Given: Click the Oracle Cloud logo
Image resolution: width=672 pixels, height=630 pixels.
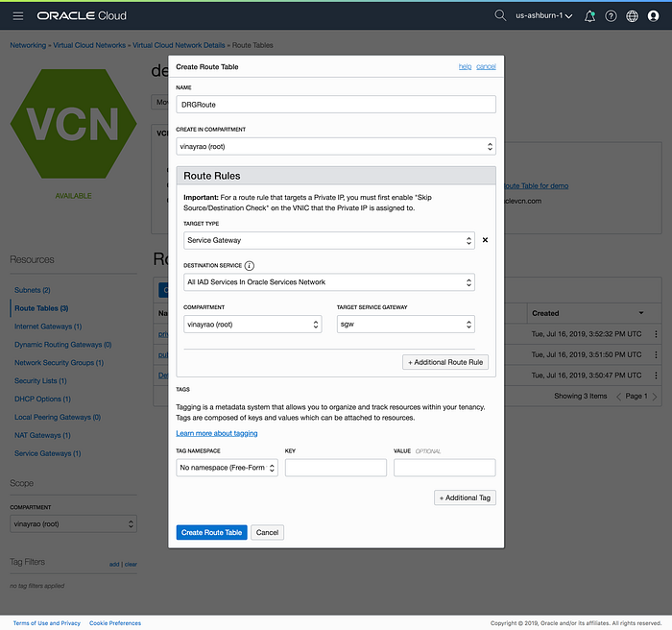Looking at the screenshot, I should (82, 16).
